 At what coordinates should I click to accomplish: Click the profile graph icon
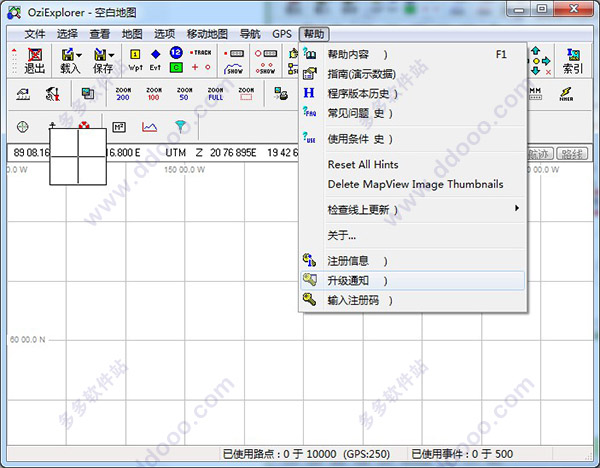(x=149, y=127)
